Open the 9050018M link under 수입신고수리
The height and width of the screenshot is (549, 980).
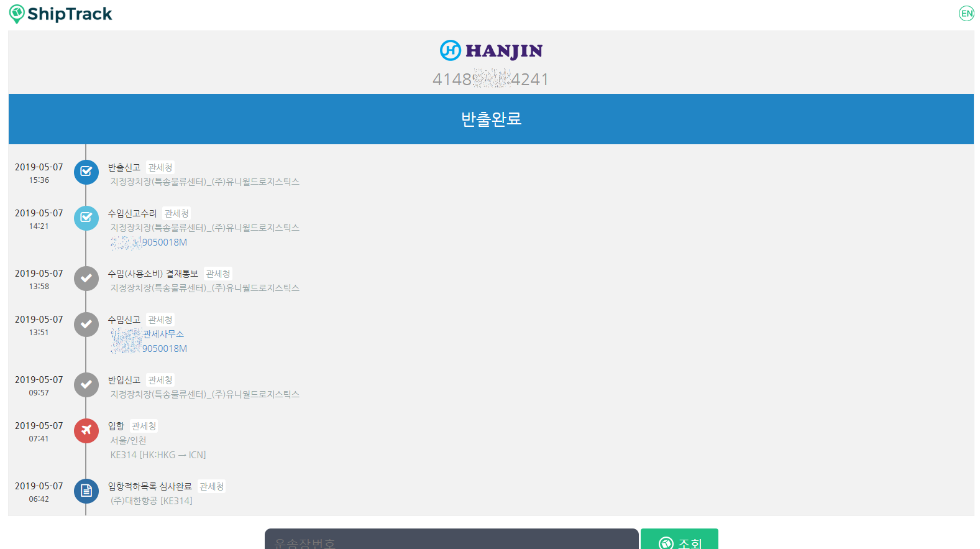tap(149, 242)
